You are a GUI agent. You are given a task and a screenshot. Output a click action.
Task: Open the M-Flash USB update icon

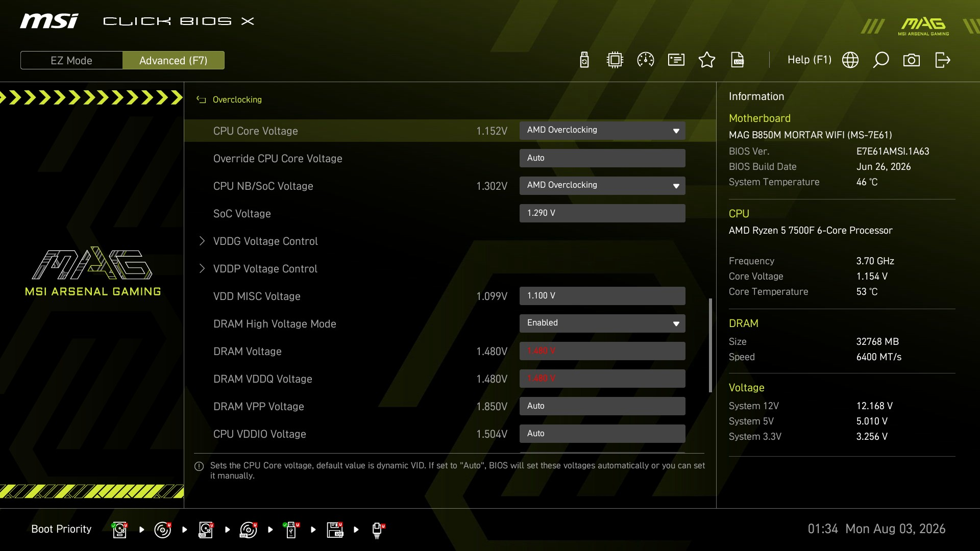pos(584,60)
